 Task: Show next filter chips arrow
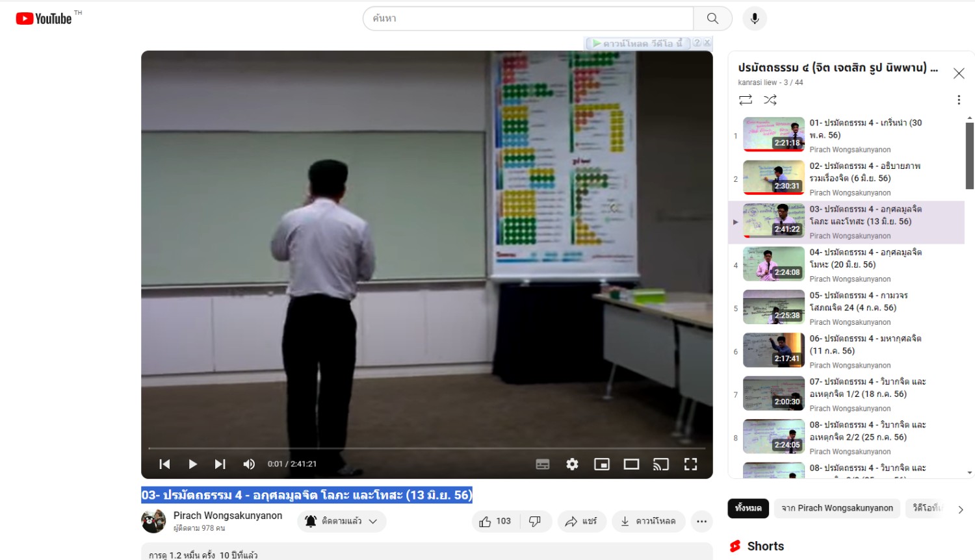click(961, 509)
